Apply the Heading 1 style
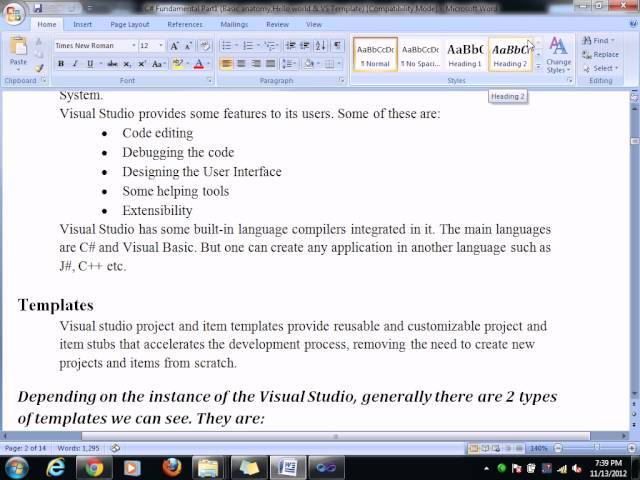 click(465, 55)
